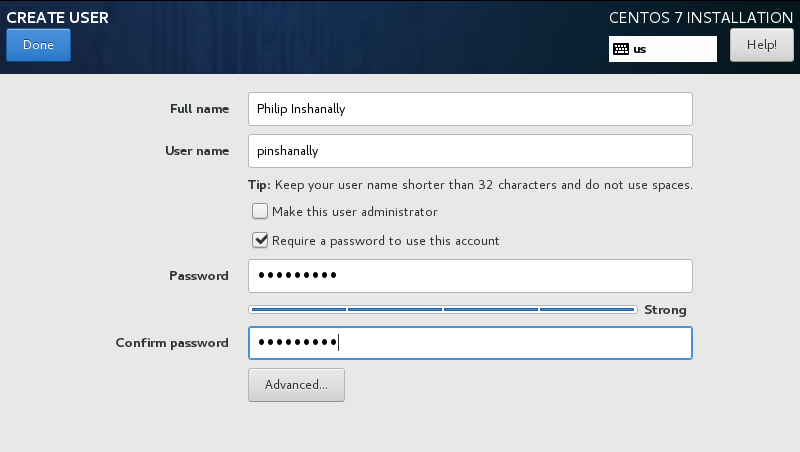The height and width of the screenshot is (452, 800).
Task: Click the Full name label
Action: point(199,109)
